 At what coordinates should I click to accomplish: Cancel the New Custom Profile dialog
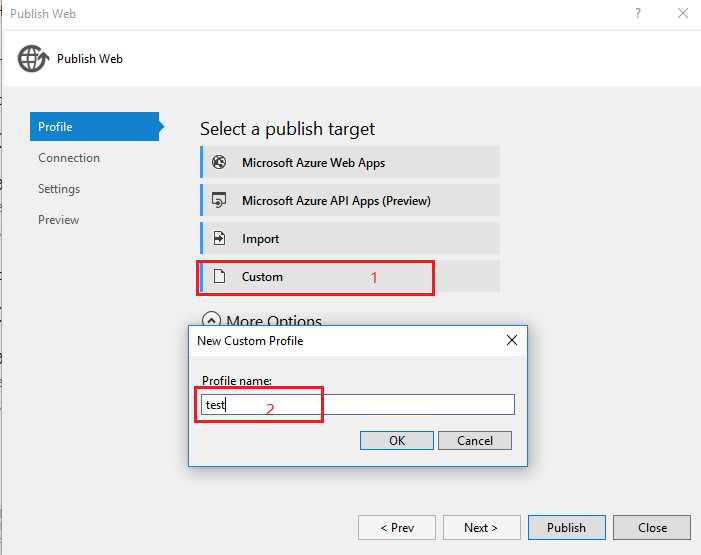pyautogui.click(x=475, y=440)
